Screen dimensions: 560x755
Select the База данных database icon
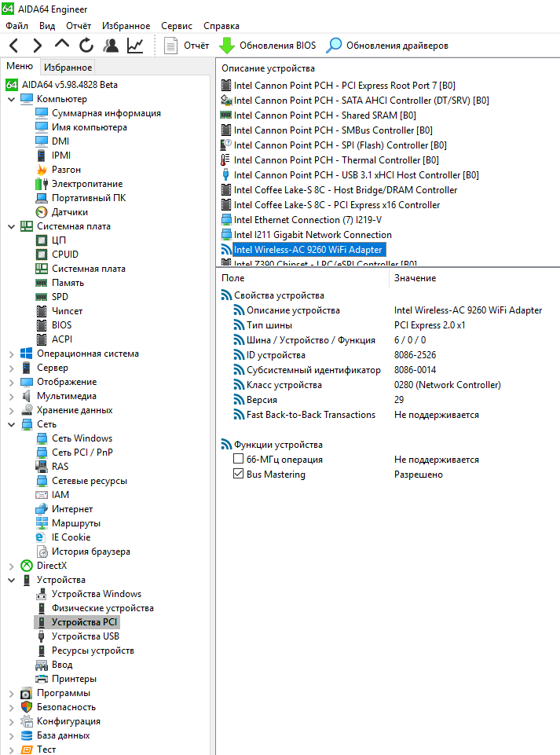click(27, 735)
